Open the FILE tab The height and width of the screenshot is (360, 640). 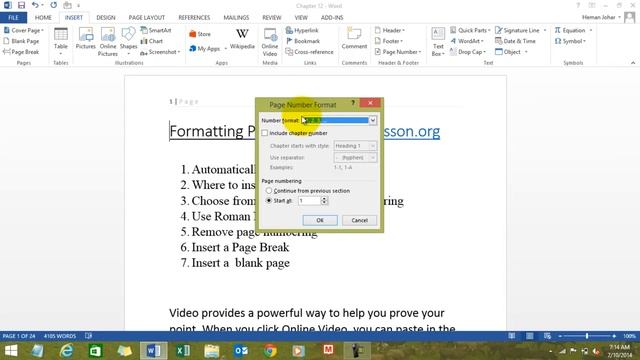click(x=13, y=18)
